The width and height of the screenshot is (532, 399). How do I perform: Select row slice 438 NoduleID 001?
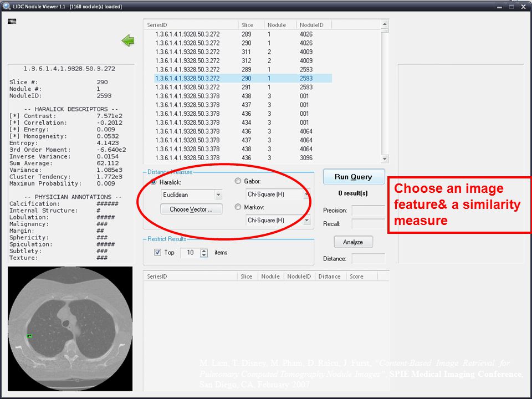pos(243,96)
